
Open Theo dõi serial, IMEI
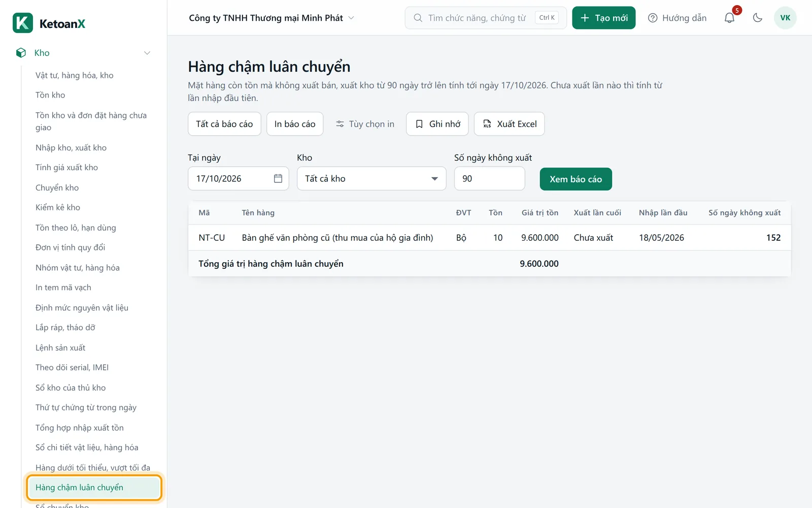click(x=72, y=367)
